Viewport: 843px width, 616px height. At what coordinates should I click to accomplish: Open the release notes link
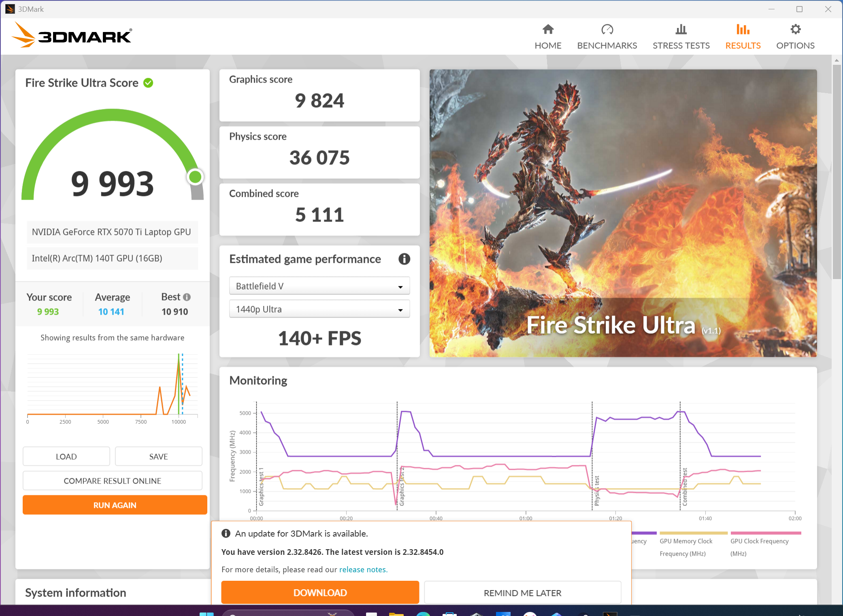tap(363, 569)
